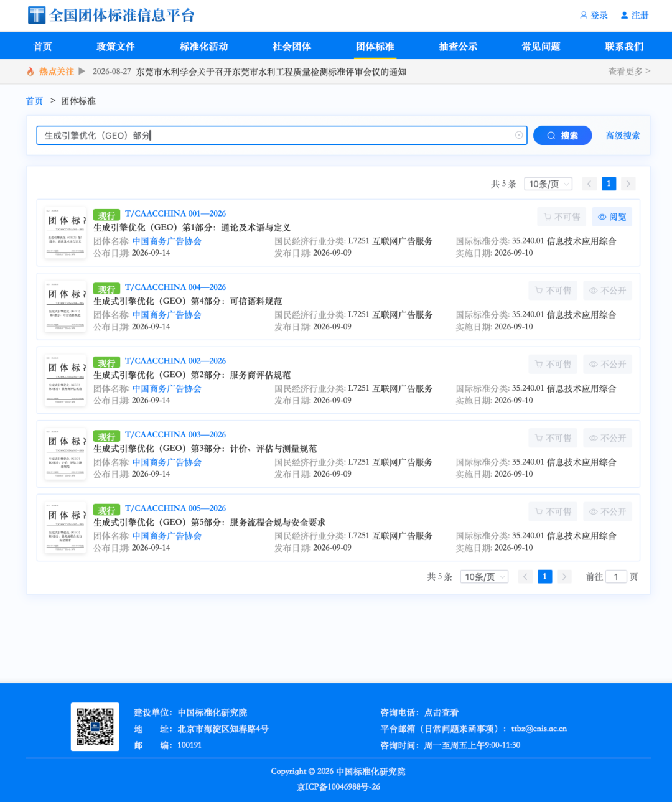The image size is (672, 802).
Task: Open link T/CAACCHINA 001—2026
Action: pos(175,213)
